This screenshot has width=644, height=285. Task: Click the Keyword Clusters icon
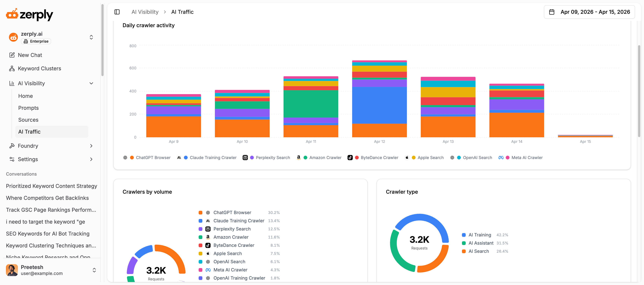click(x=12, y=68)
